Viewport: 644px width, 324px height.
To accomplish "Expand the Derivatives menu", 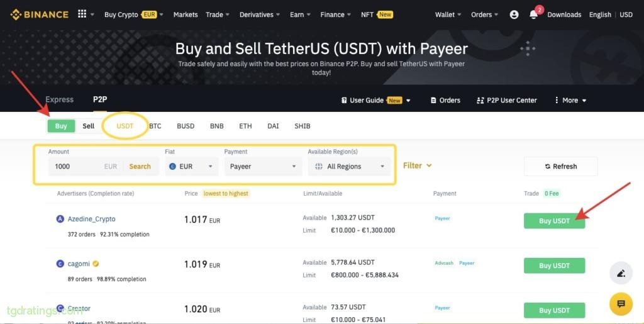I will pos(260,14).
